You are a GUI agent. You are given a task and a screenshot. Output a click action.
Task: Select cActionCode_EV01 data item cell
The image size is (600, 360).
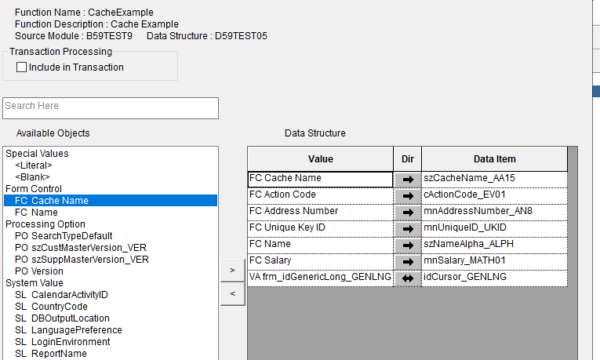pyautogui.click(x=495, y=196)
